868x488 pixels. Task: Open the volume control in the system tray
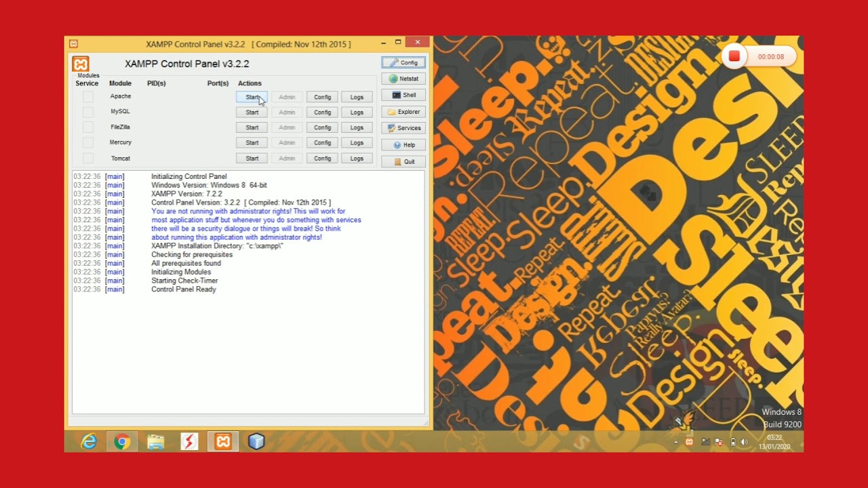[744, 442]
